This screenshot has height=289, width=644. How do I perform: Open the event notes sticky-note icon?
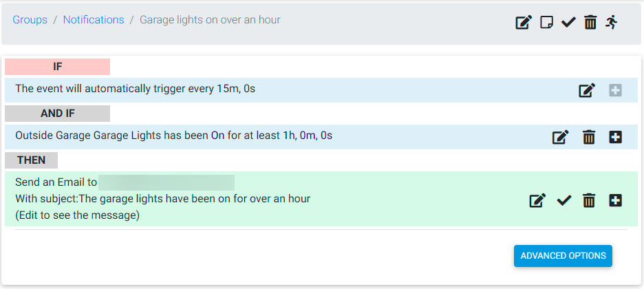(x=546, y=22)
